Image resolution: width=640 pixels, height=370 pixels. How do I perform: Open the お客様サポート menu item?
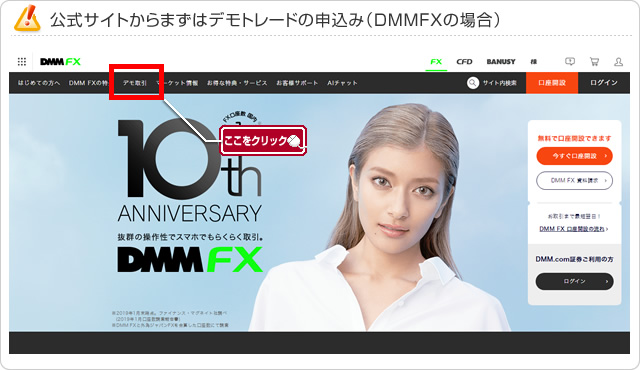297,83
